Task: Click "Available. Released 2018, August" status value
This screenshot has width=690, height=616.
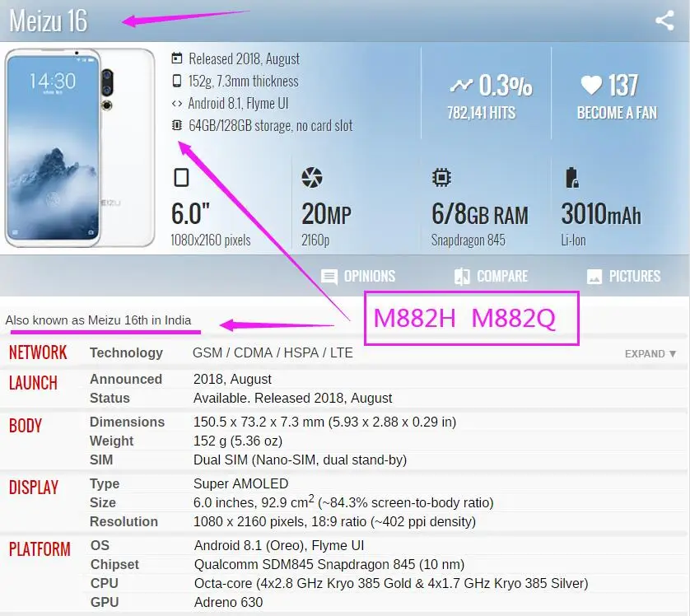Action: (x=292, y=399)
